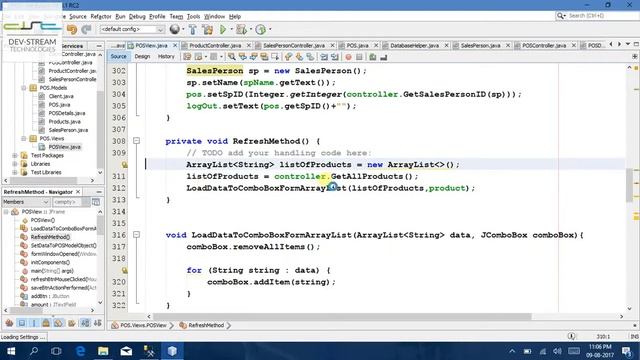Click the Debug Project toolbar icon
Viewport: 640px width, 360px height.
[241, 29]
